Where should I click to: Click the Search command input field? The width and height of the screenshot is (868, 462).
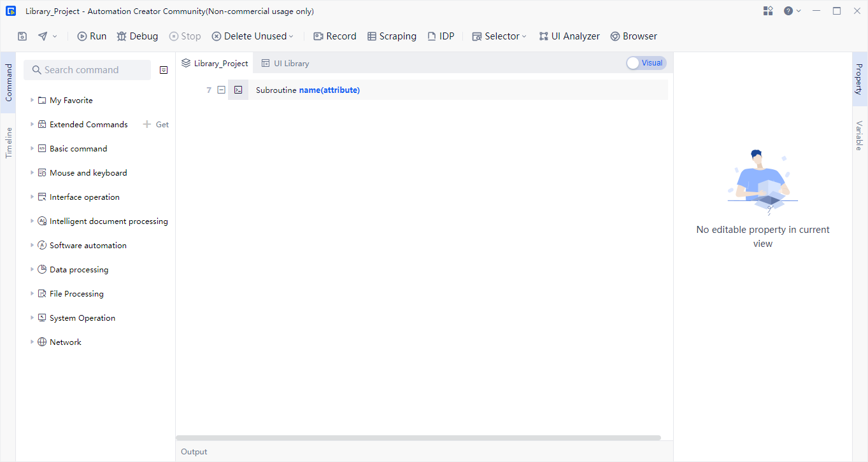[87, 70]
